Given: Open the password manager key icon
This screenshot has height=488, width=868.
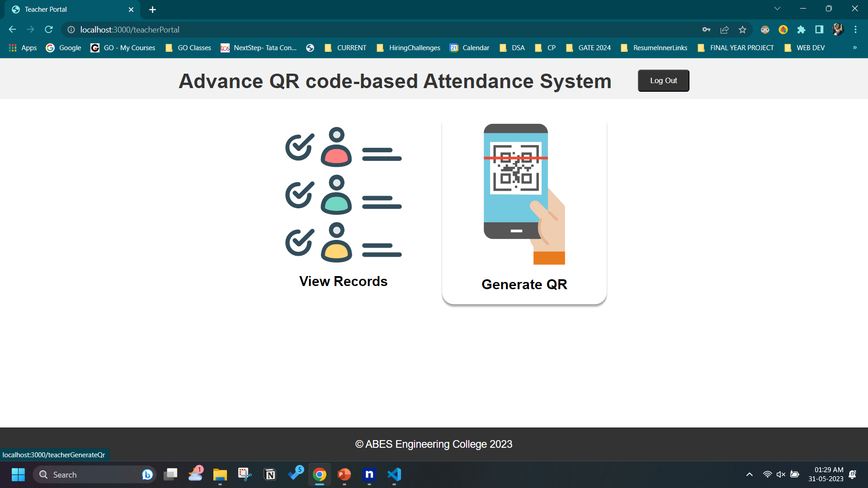Looking at the screenshot, I should point(707,29).
